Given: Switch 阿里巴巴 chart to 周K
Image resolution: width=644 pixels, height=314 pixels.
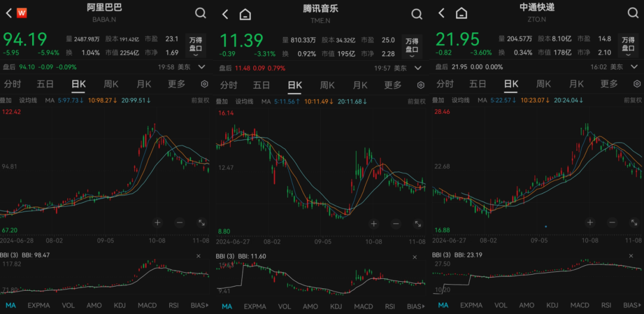Looking at the screenshot, I should pyautogui.click(x=111, y=84).
